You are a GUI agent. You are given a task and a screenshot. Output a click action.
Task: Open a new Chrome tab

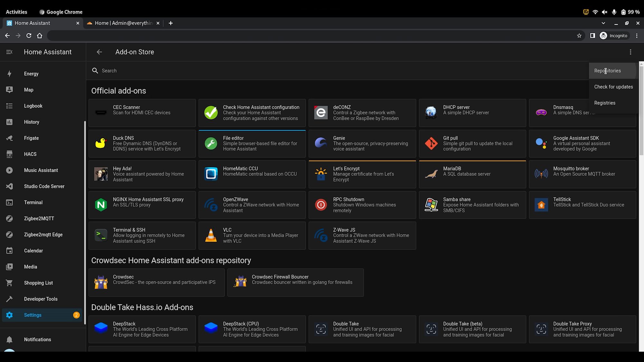point(171,23)
